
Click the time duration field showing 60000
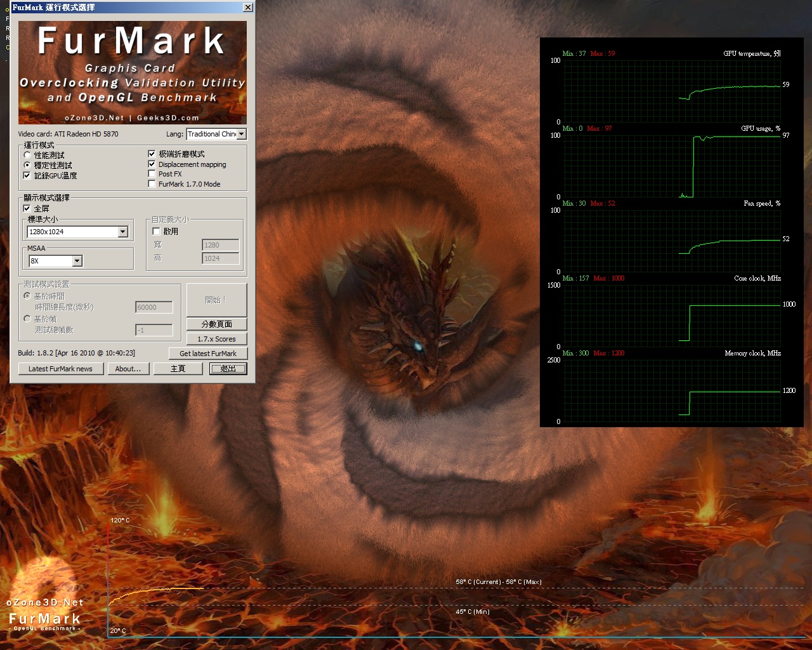click(154, 307)
